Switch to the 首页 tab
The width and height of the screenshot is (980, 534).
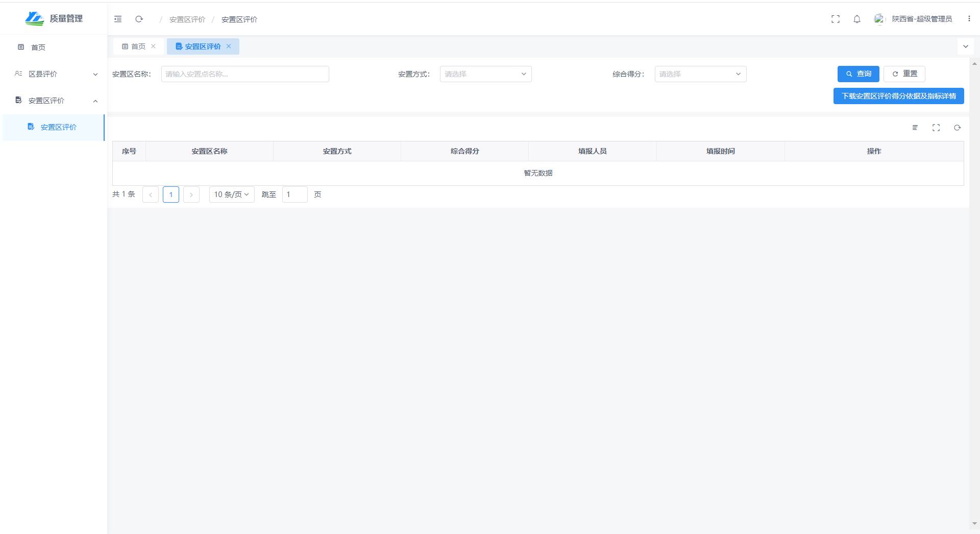coord(134,46)
